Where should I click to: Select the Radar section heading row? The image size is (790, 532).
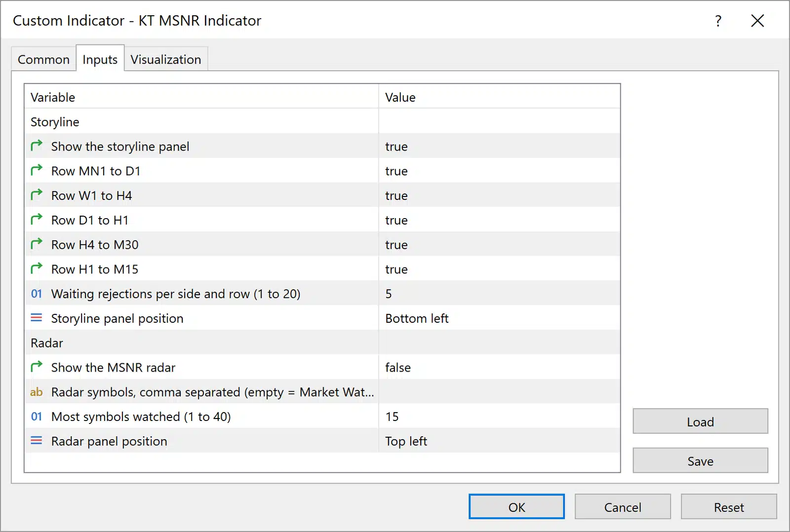click(x=322, y=342)
